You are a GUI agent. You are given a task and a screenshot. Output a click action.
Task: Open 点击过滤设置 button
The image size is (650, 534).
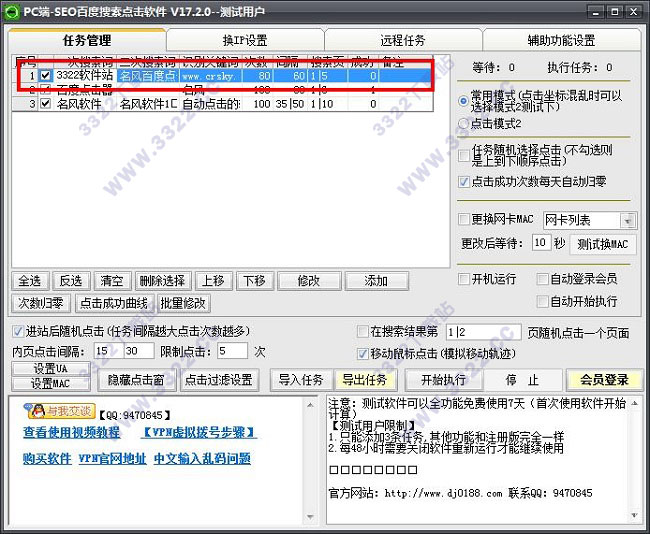(219, 380)
